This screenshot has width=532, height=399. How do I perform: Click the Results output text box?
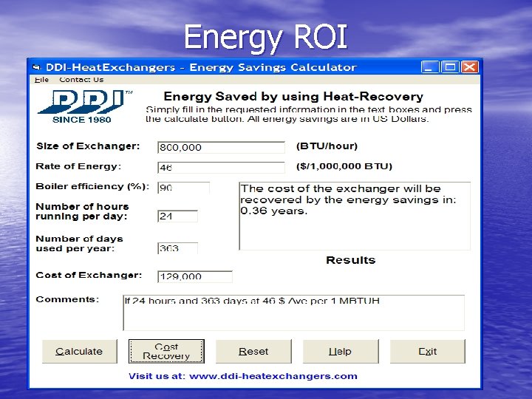[x=355, y=216]
